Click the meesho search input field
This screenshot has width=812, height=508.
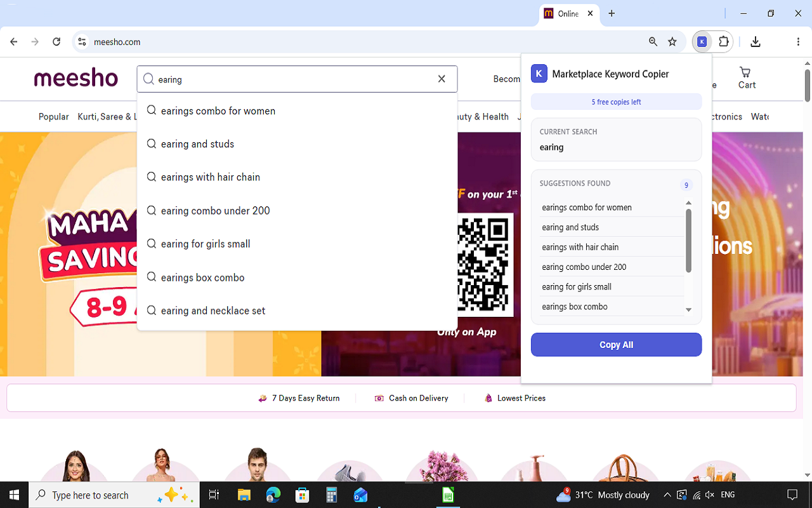tap(297, 79)
